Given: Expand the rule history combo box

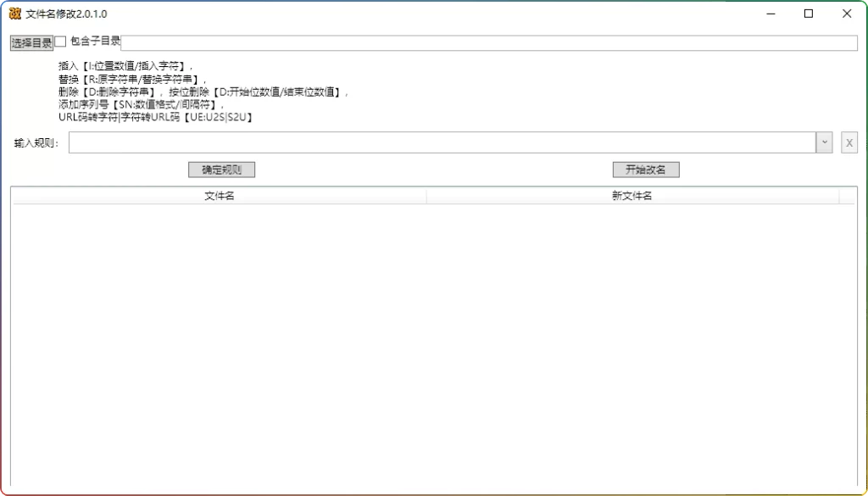Looking at the screenshot, I should [824, 142].
